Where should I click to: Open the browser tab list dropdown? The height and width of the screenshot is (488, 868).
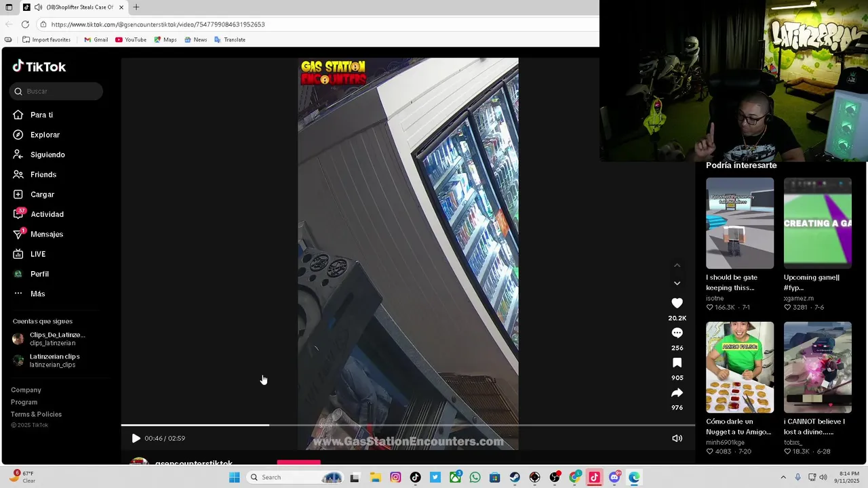9,7
